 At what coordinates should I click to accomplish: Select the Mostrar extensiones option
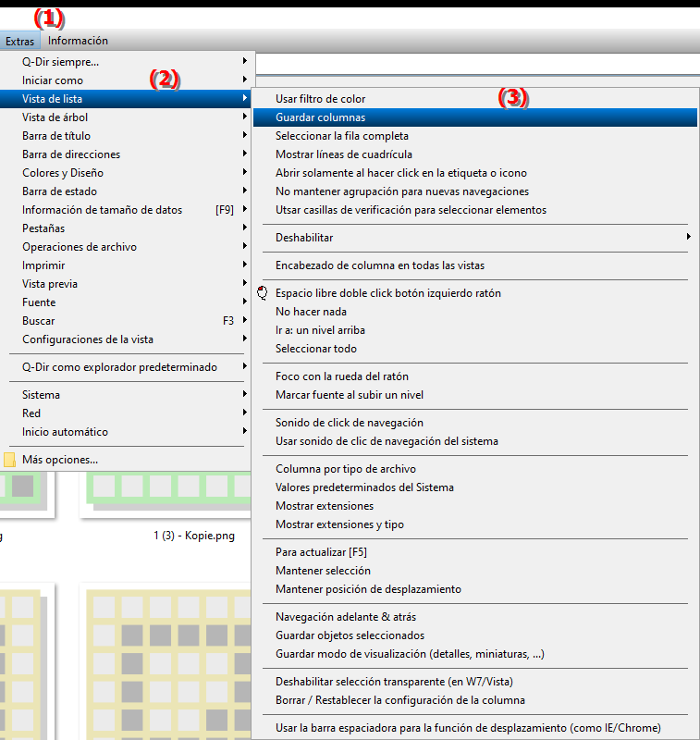475,506
